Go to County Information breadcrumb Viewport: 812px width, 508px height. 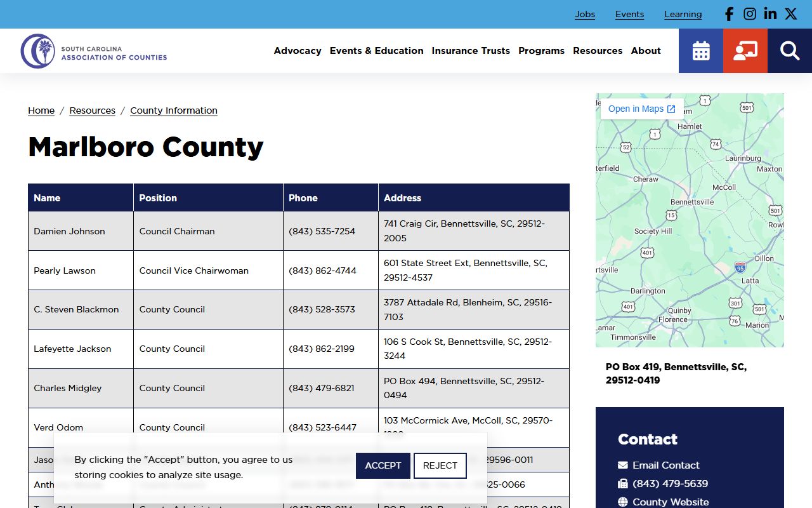(174, 110)
